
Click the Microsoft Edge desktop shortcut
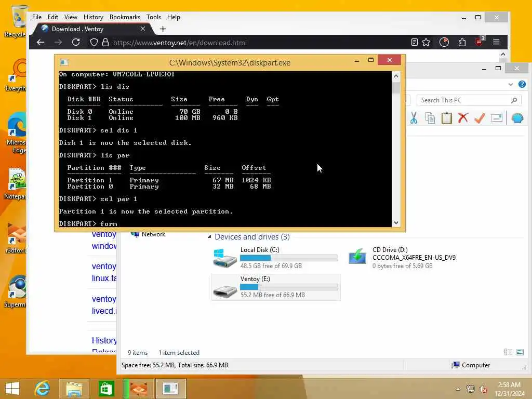coord(16,132)
